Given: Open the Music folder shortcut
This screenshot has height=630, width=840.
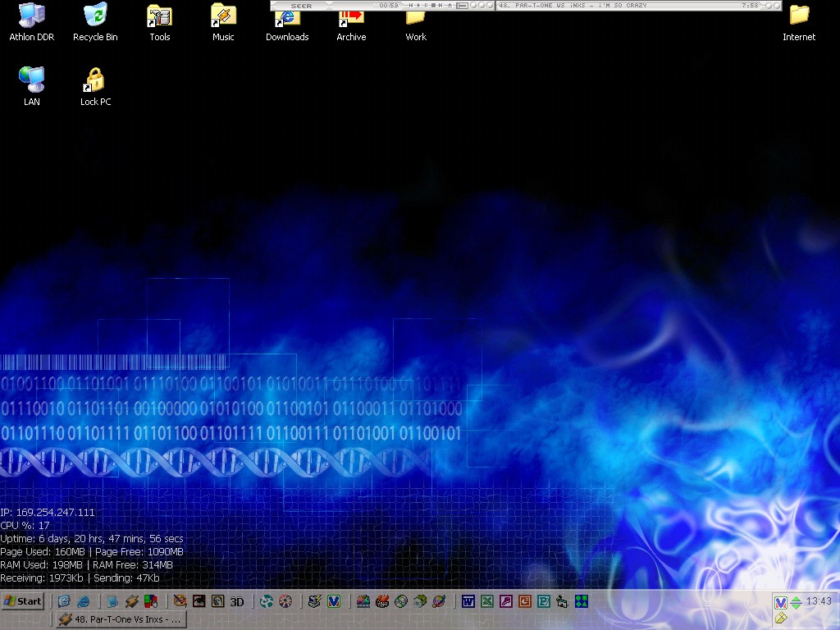Looking at the screenshot, I should (x=223, y=16).
